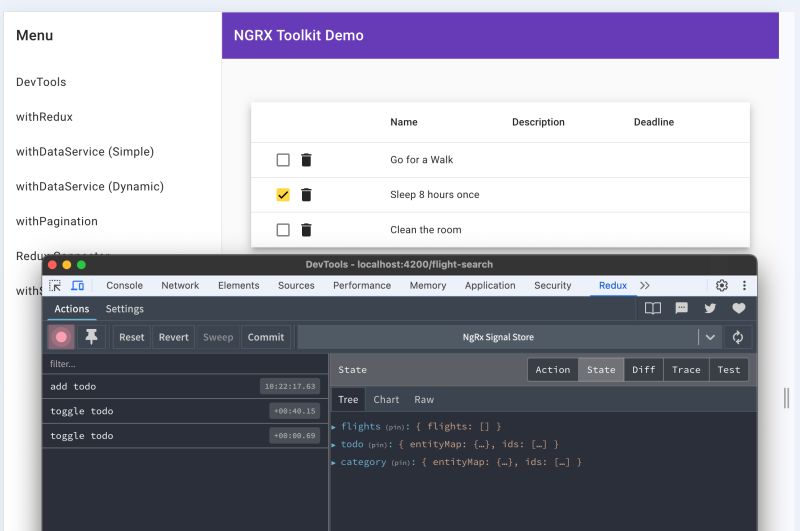Delete the 'Sleep 8 hours once' todo

click(306, 194)
